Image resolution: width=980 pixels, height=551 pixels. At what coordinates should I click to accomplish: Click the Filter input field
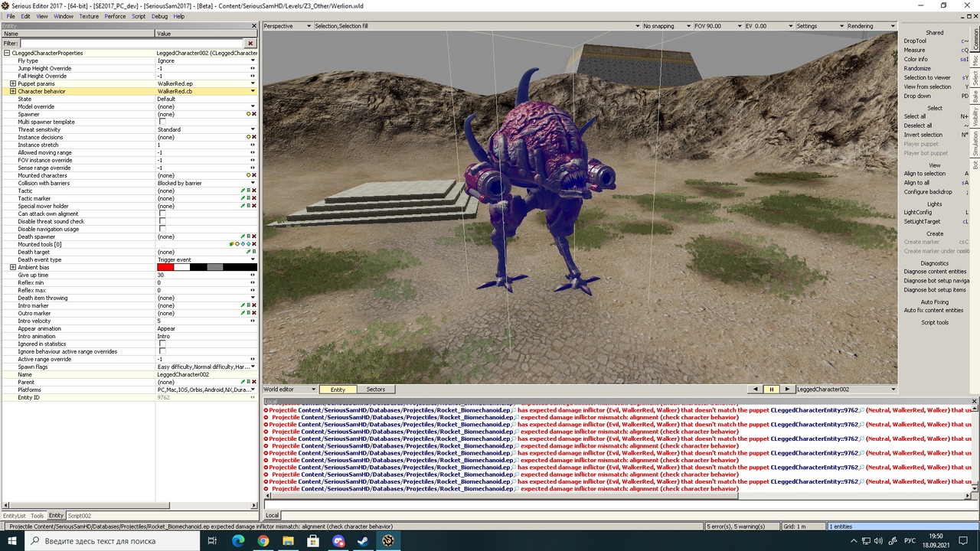click(x=132, y=44)
